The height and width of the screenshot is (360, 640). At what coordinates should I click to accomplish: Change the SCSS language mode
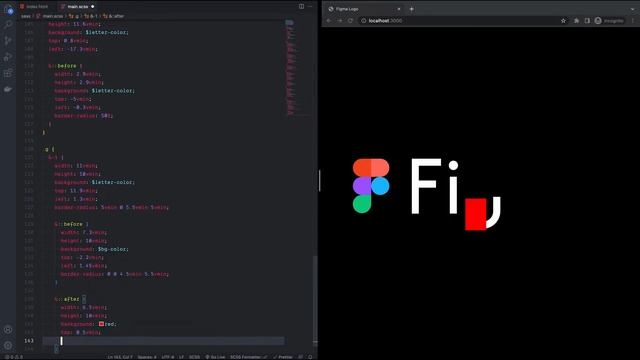(x=194, y=357)
